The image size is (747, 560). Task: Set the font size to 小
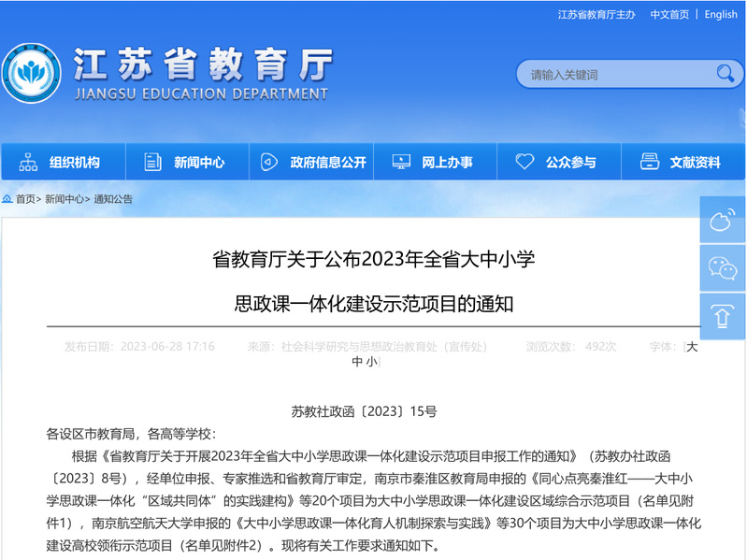372,362
